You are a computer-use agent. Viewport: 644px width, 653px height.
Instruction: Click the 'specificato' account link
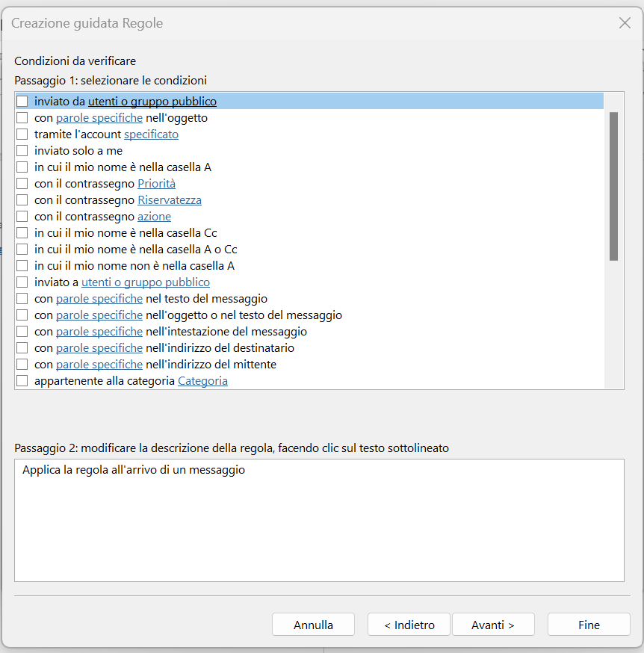tap(151, 134)
